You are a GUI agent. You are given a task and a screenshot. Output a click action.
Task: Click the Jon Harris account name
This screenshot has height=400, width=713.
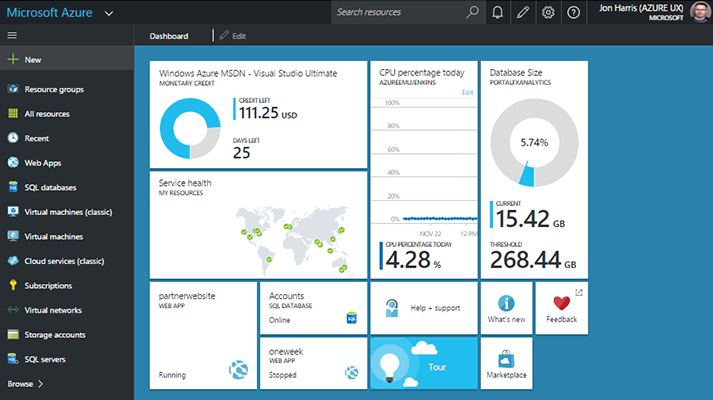[x=641, y=8]
